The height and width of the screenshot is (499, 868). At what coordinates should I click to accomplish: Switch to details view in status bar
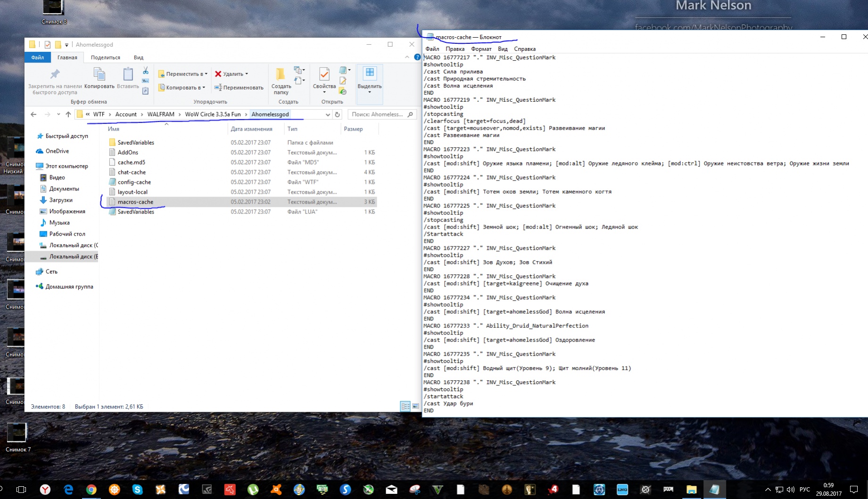405,406
